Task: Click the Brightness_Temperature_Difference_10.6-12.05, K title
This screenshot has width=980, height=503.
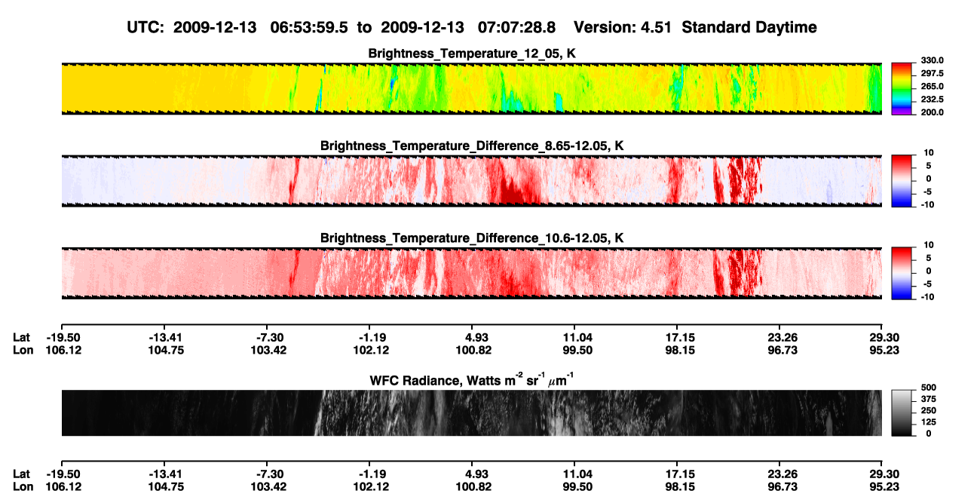Action: pos(472,238)
